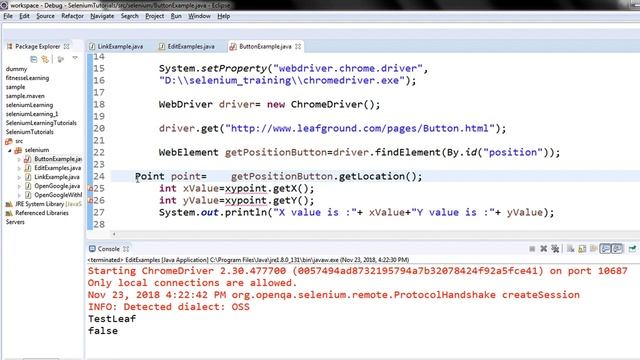
Task: Switch to the LinkExample.java editor tab
Action: pos(116,46)
